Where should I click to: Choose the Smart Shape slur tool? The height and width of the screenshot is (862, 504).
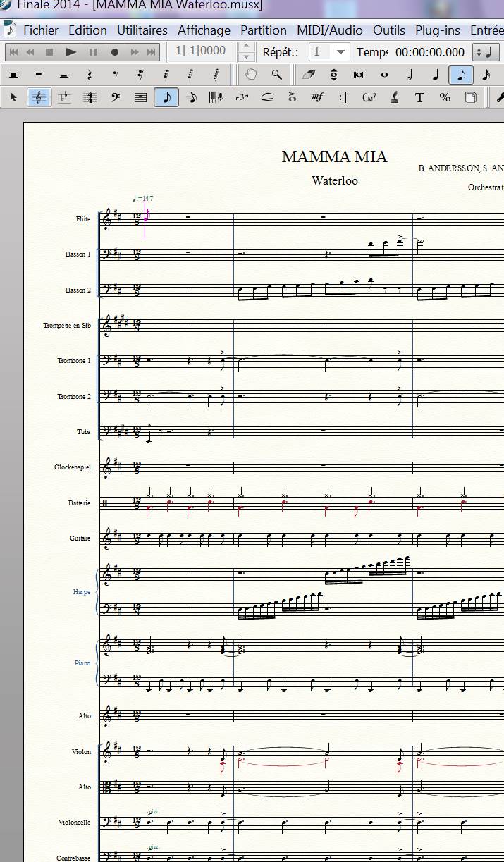click(x=267, y=98)
